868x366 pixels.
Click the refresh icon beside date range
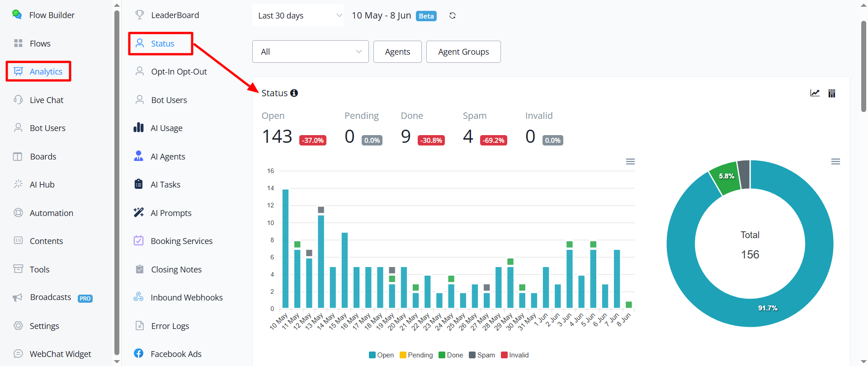(x=452, y=16)
